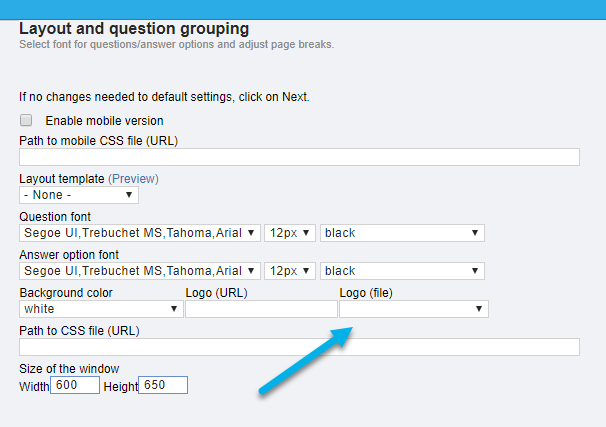Open the Question font color dropdown
Viewport: 606px width, 427px height.
pyautogui.click(x=402, y=233)
